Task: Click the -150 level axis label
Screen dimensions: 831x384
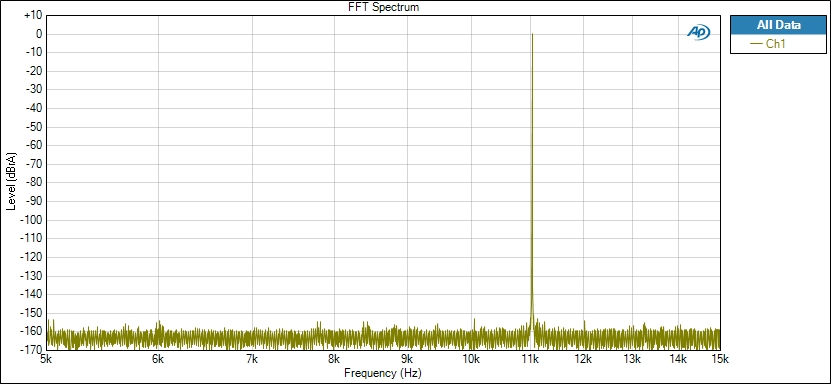Action: click(31, 313)
